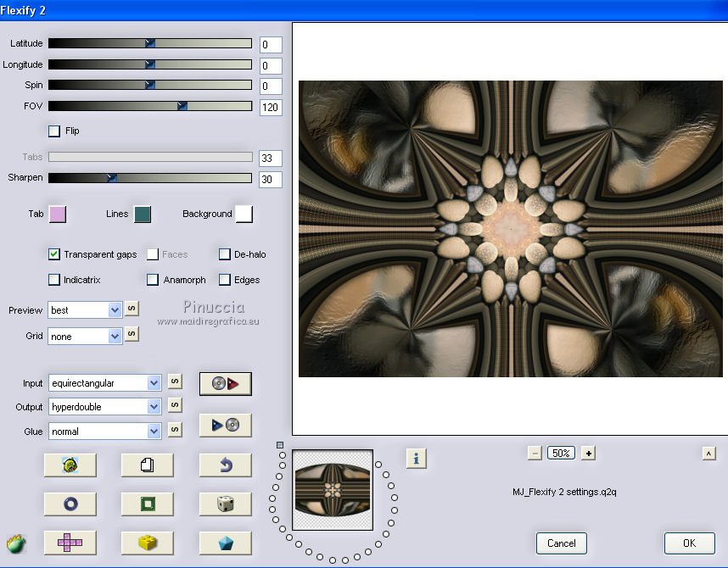This screenshot has height=568, width=728.
Task: Open the info button beside thumbnail
Action: (x=416, y=459)
